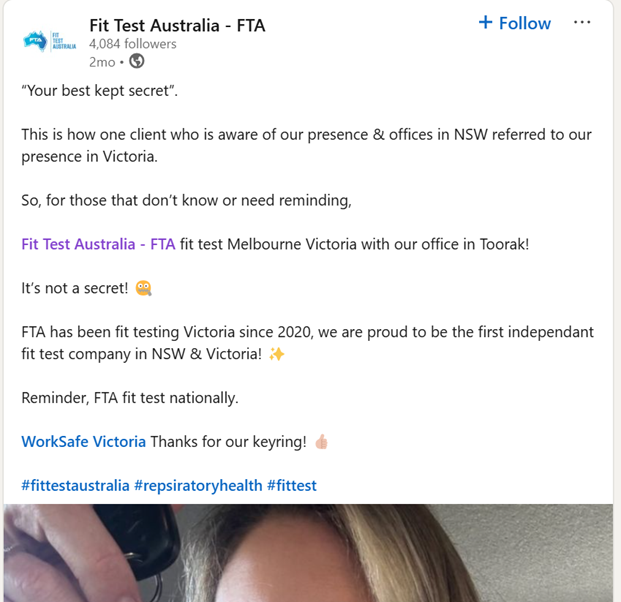This screenshot has width=621, height=602.
Task: Click the 4,084 followers count
Action: click(x=133, y=44)
